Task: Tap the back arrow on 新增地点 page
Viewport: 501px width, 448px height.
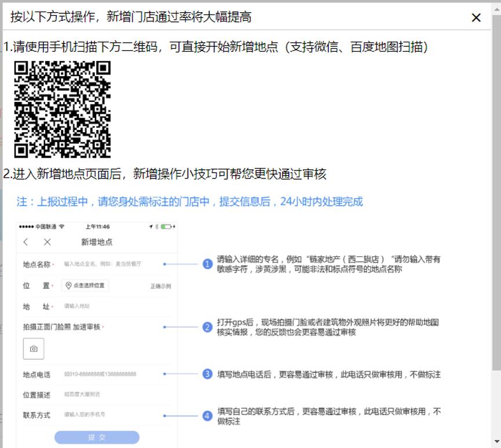Action: [27, 241]
